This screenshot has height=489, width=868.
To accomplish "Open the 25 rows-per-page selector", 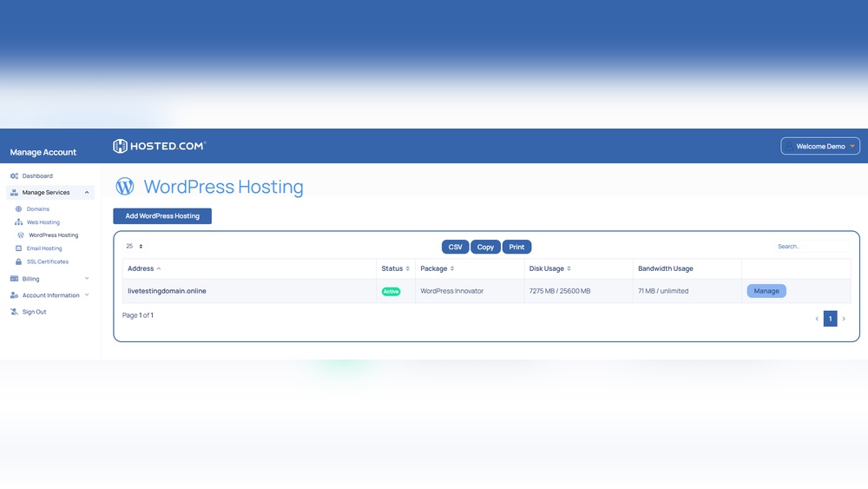I will tap(134, 246).
